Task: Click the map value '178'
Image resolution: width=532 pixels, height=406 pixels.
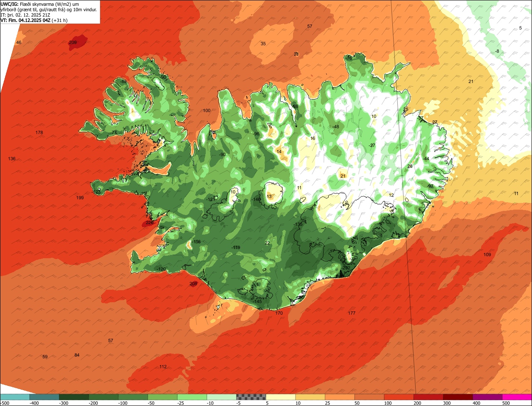Action: pos(39,132)
